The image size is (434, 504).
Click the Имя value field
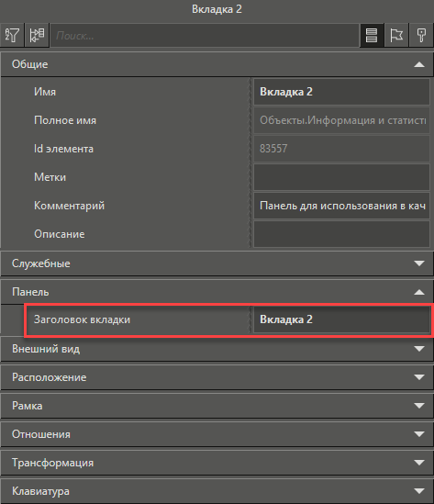click(x=341, y=92)
